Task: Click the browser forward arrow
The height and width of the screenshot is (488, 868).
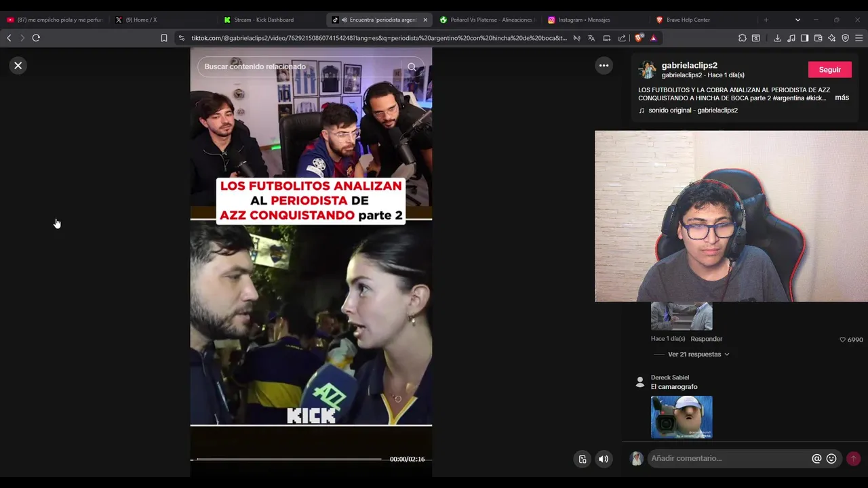Action: tap(22, 38)
